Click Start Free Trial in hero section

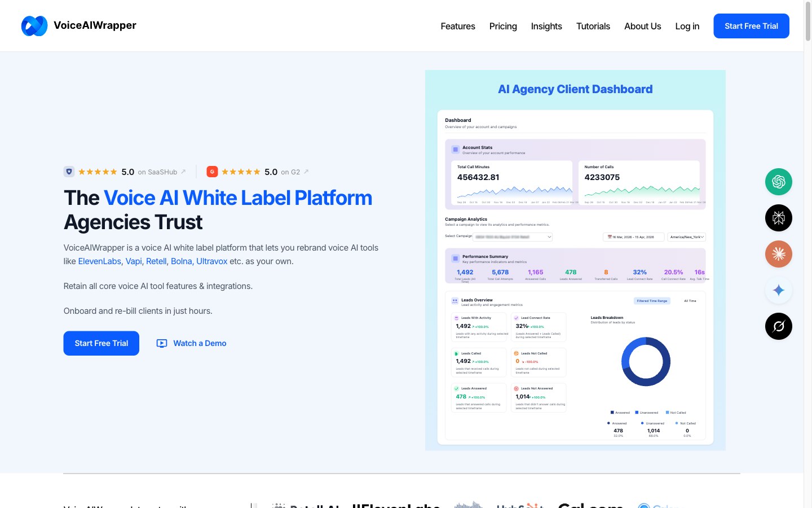[101, 343]
